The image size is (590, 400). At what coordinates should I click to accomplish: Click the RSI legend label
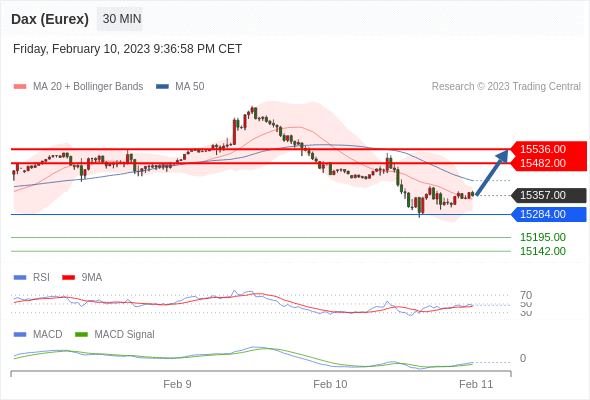[41, 278]
